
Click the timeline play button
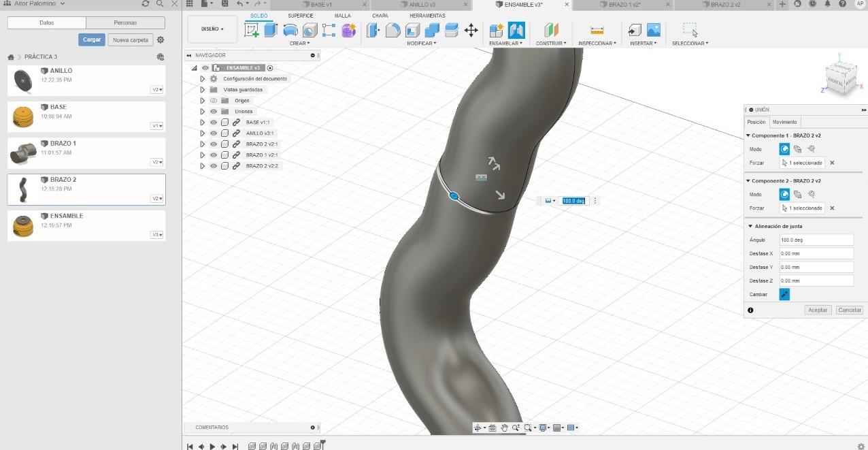pos(212,447)
